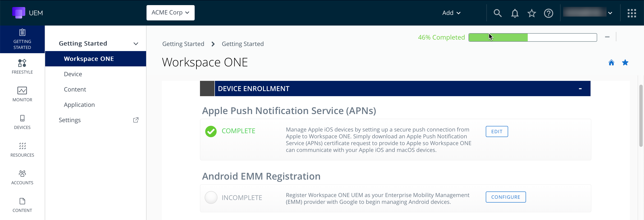Expand the Add dropdown menu

tap(451, 13)
